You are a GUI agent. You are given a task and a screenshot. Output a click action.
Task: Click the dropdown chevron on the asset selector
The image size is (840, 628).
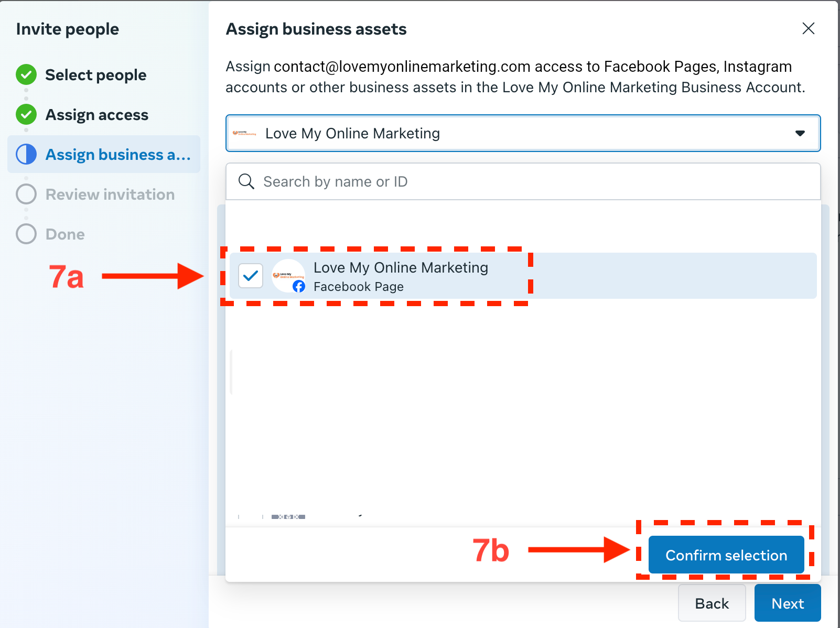pyautogui.click(x=799, y=133)
